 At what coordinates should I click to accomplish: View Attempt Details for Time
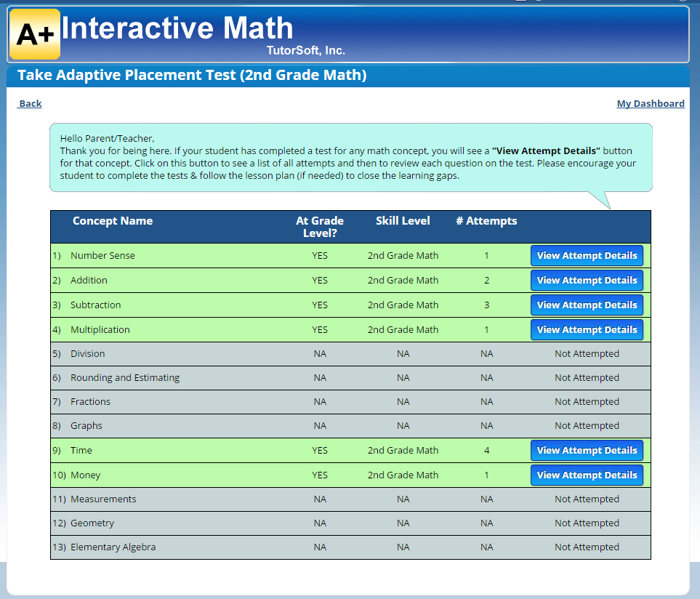pyautogui.click(x=587, y=450)
